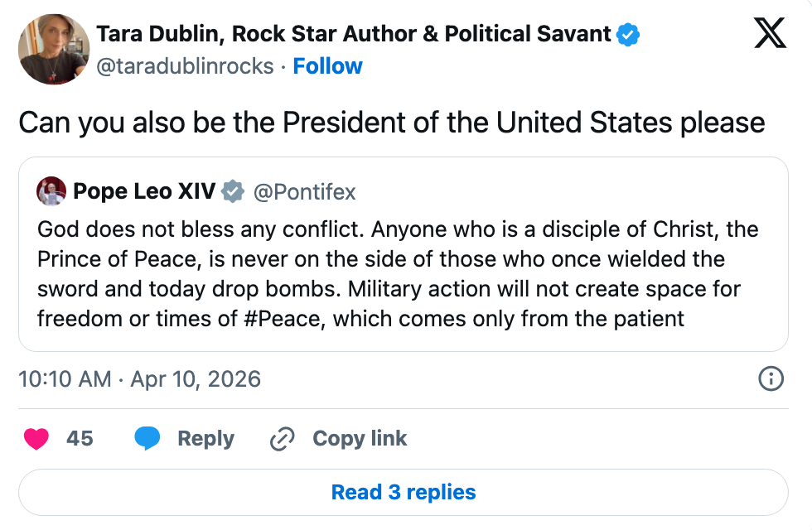
Task: Open the quoted tweet text about #Peace
Action: click(398, 273)
